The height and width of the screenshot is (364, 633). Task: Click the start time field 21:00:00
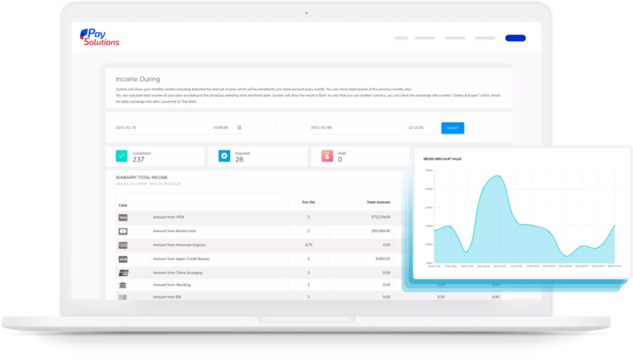click(221, 127)
